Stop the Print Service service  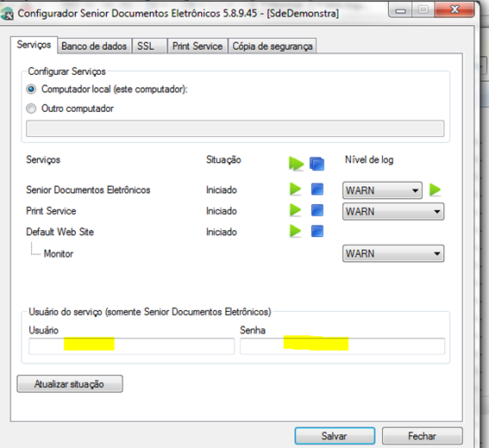(317, 210)
